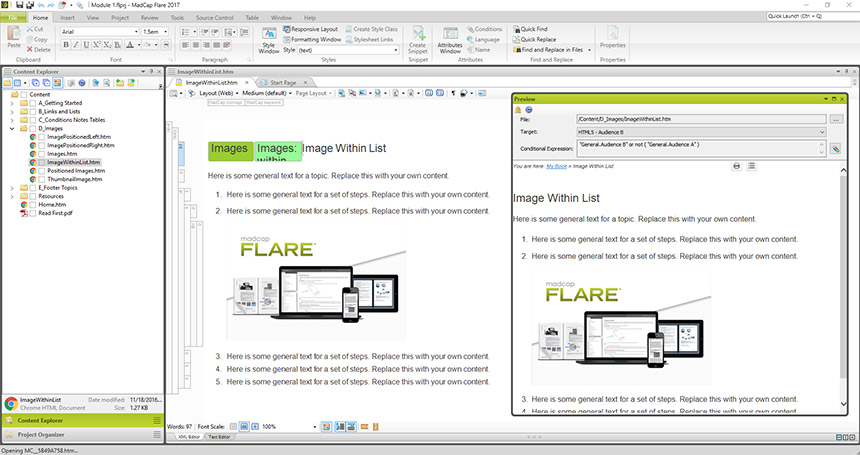Open the Attributes Window
This screenshot has width=860, height=455.
(x=450, y=40)
